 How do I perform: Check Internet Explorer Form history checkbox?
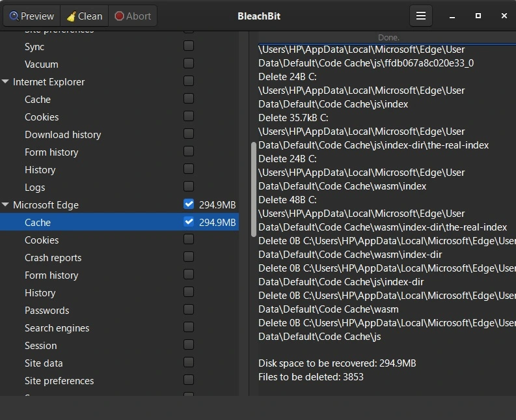point(189,151)
